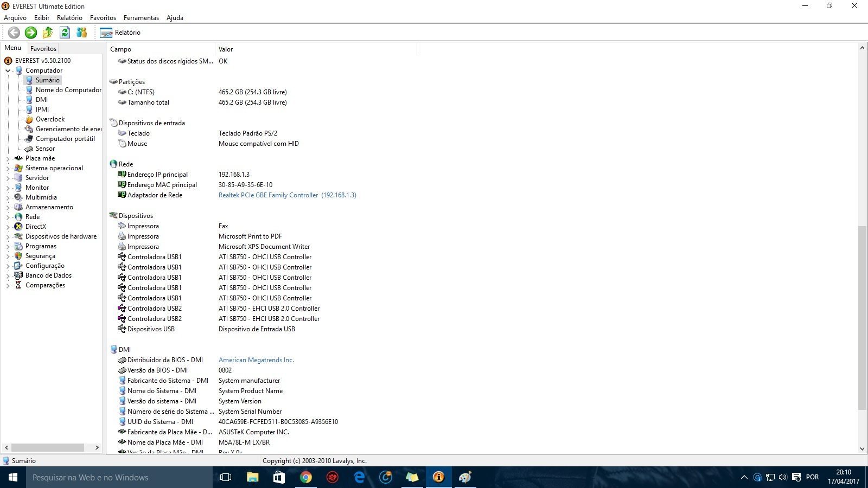Viewport: 868px width, 488px height.
Task: Click the EVEREST v5.50.2100 root icon
Action: pos(8,61)
